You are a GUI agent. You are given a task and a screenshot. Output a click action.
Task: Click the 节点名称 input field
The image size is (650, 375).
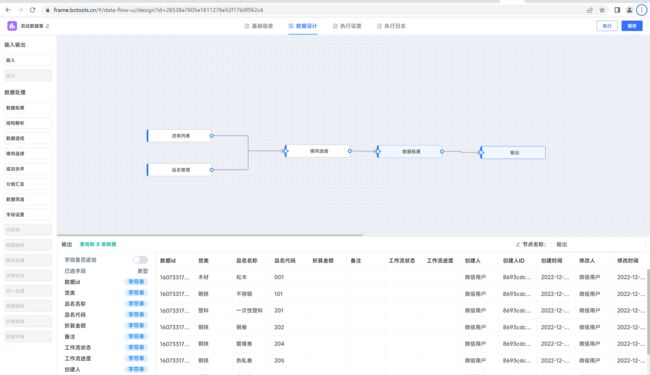click(598, 244)
